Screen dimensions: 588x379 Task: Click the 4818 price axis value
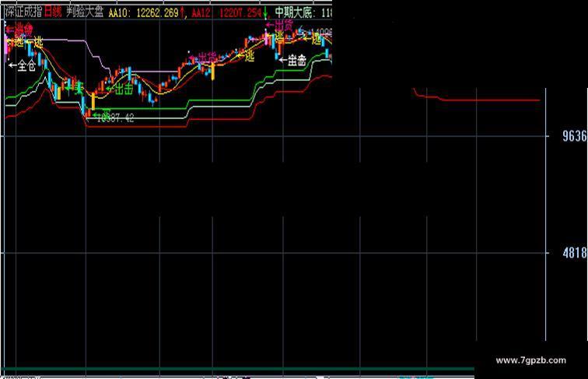click(575, 253)
